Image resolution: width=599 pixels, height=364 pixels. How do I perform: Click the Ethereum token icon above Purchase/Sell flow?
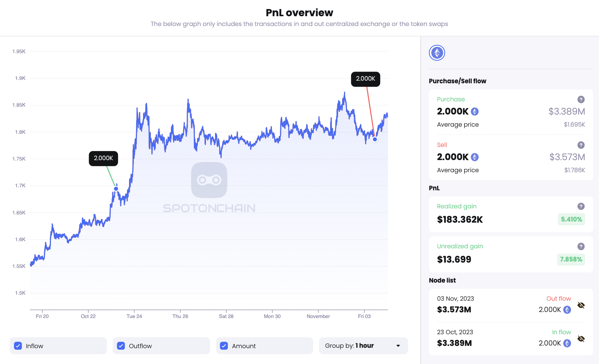pyautogui.click(x=437, y=53)
